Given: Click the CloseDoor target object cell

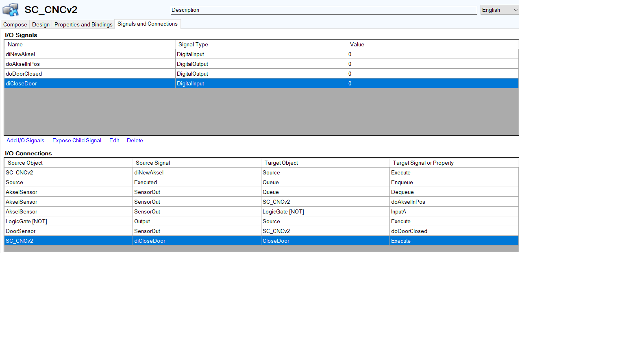Looking at the screenshot, I should 325,241.
